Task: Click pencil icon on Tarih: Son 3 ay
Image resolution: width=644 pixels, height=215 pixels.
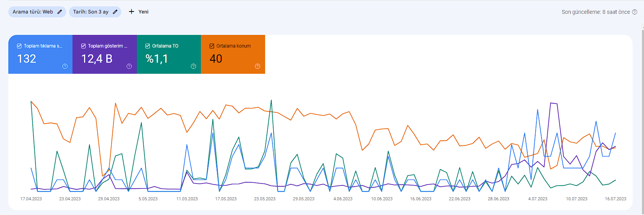Action: 115,12
